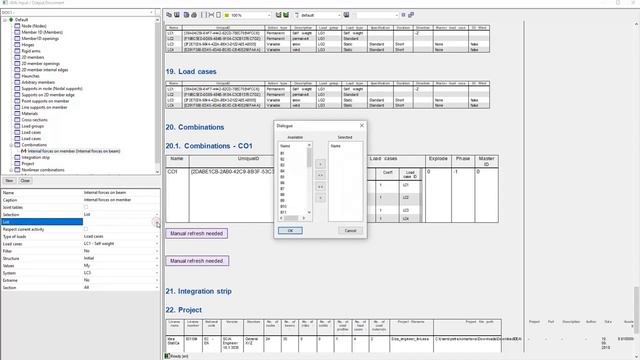Click the table icon beside Combinations
The image size is (640, 360).
tap(17, 145)
